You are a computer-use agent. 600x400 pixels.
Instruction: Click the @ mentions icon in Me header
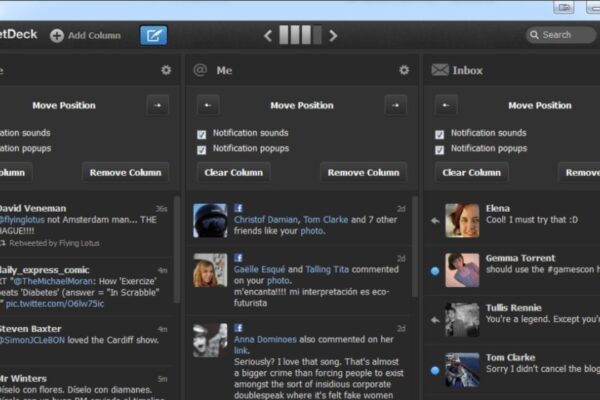[x=200, y=70]
